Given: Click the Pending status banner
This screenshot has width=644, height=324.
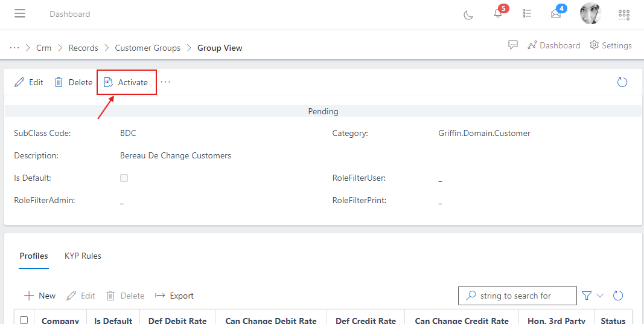Looking at the screenshot, I should (323, 111).
